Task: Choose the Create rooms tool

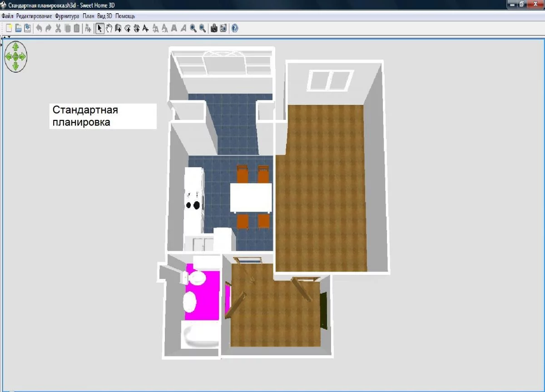Action: tap(128, 28)
